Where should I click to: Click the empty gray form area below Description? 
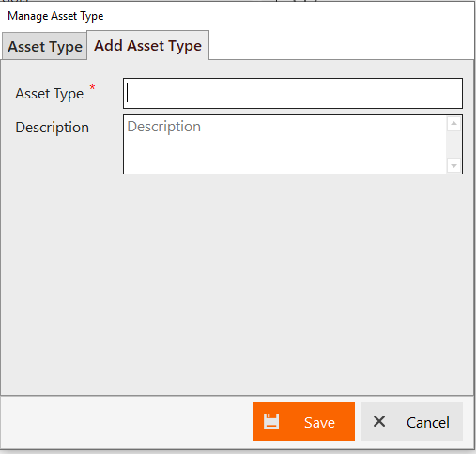point(237,284)
